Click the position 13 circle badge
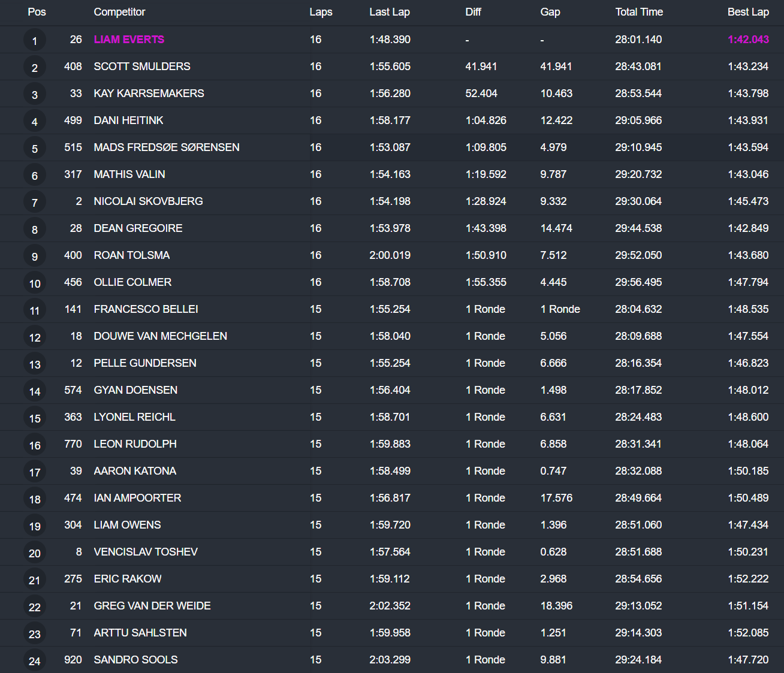Screen dimensions: 784x673 coord(35,364)
